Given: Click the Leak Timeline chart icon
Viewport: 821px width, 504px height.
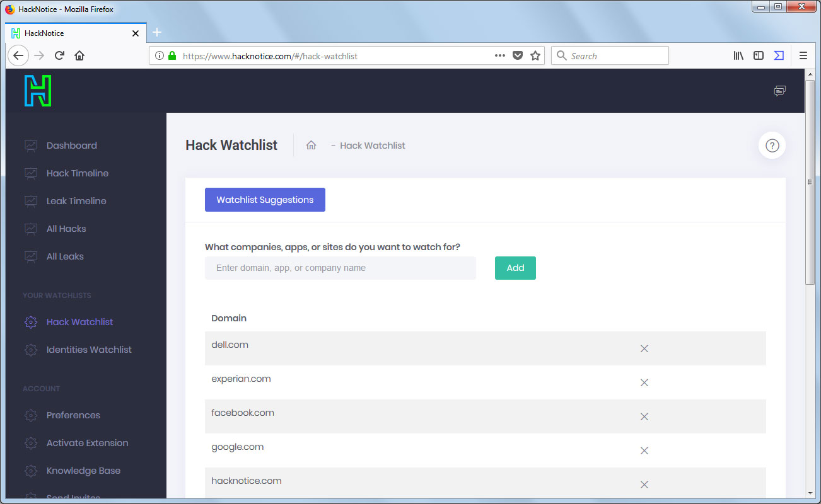Looking at the screenshot, I should coord(30,201).
